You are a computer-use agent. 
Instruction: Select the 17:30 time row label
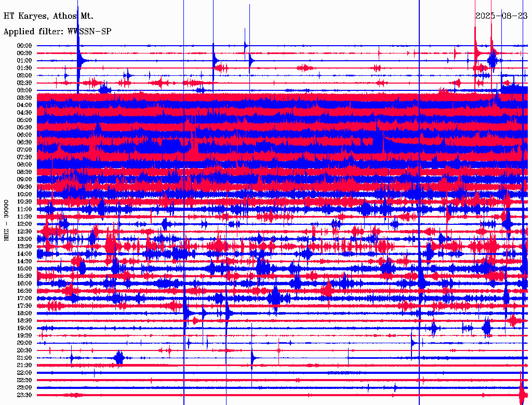tap(24, 306)
